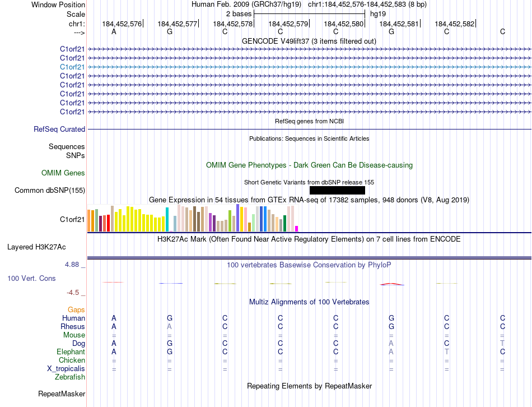Click the GENCODE V49lift37 track title
Screen dimensions: 532x407
[309, 41]
